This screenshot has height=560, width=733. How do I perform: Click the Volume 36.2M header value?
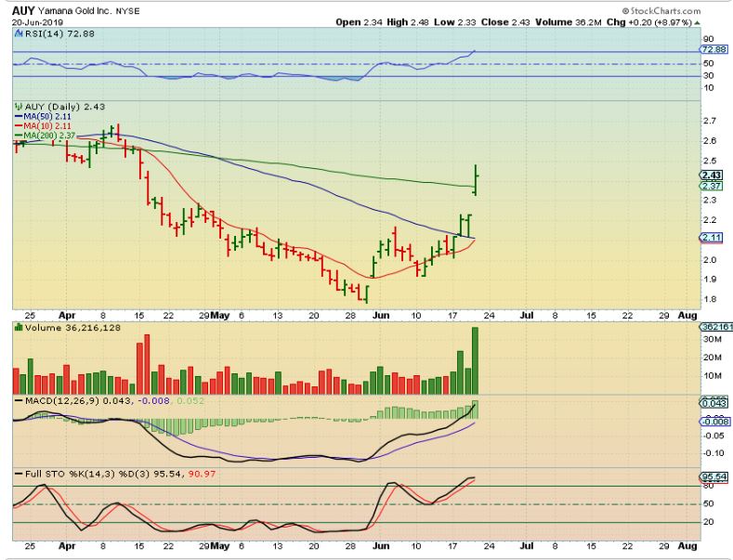pyautogui.click(x=568, y=22)
